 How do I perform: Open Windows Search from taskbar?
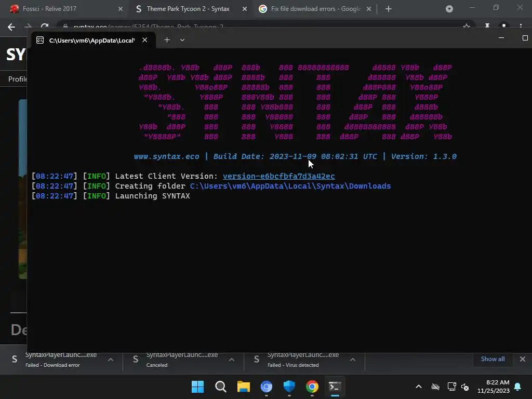pos(220,387)
